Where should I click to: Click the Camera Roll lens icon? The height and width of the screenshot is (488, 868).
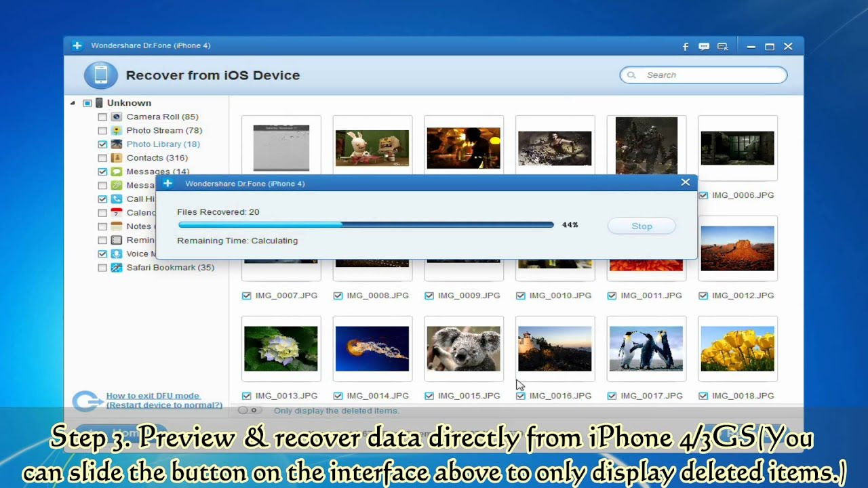click(x=117, y=117)
